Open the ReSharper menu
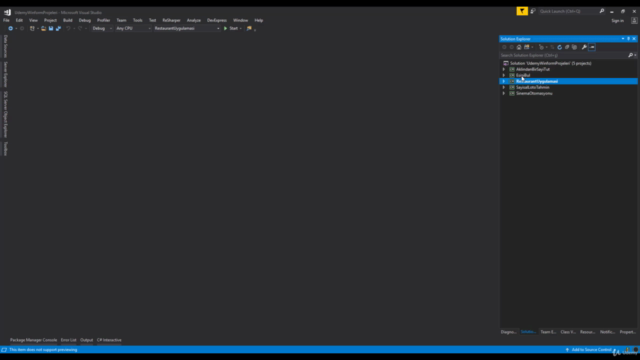Screen dimensions: 640x360 (x=171, y=20)
